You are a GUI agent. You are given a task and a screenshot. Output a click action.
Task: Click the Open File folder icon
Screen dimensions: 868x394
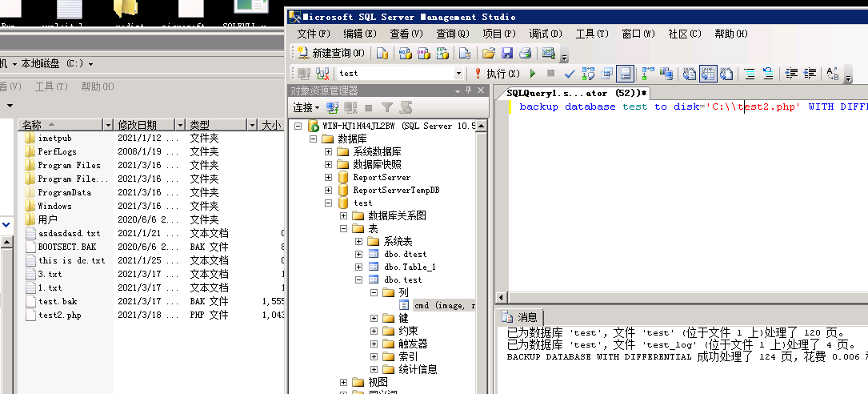[x=488, y=53]
